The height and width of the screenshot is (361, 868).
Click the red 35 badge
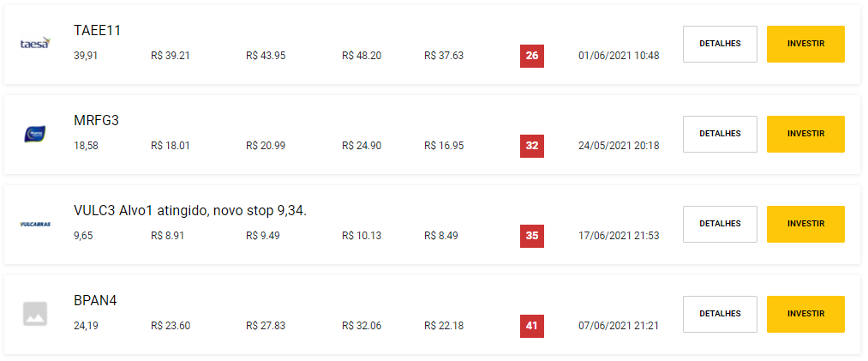point(532,236)
